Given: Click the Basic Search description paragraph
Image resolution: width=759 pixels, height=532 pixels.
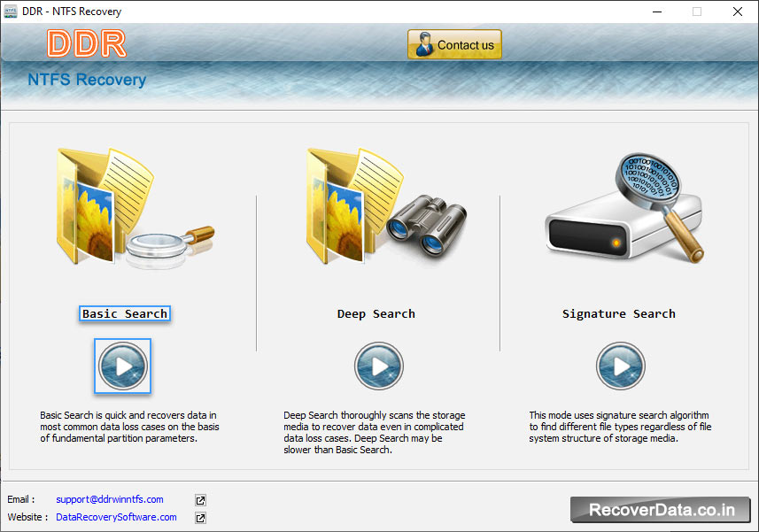Looking at the screenshot, I should [129, 427].
